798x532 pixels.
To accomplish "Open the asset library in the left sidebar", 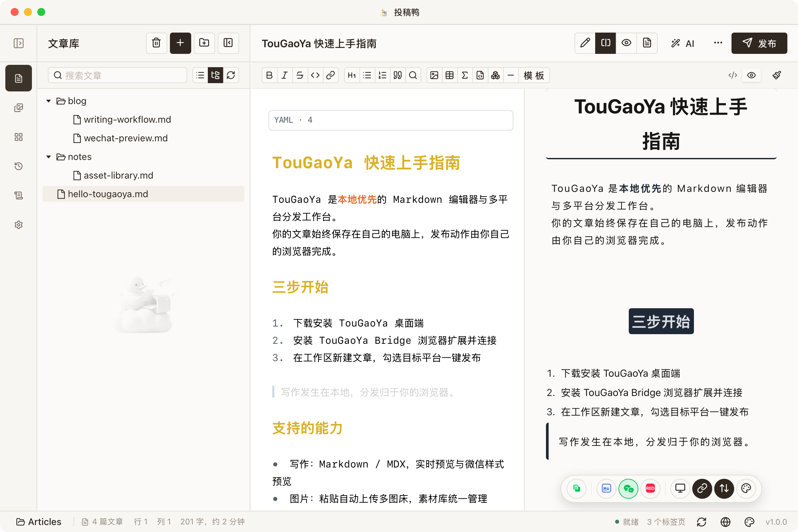I will 19,108.
